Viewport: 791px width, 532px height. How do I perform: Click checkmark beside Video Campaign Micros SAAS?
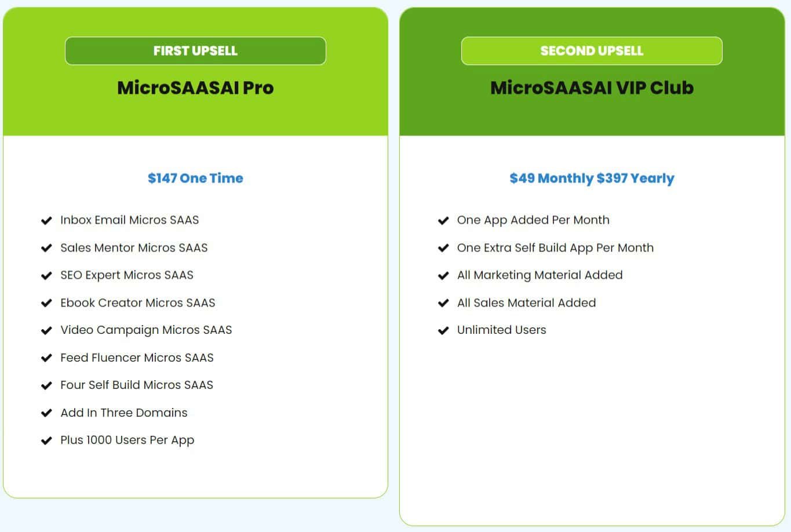[46, 331]
